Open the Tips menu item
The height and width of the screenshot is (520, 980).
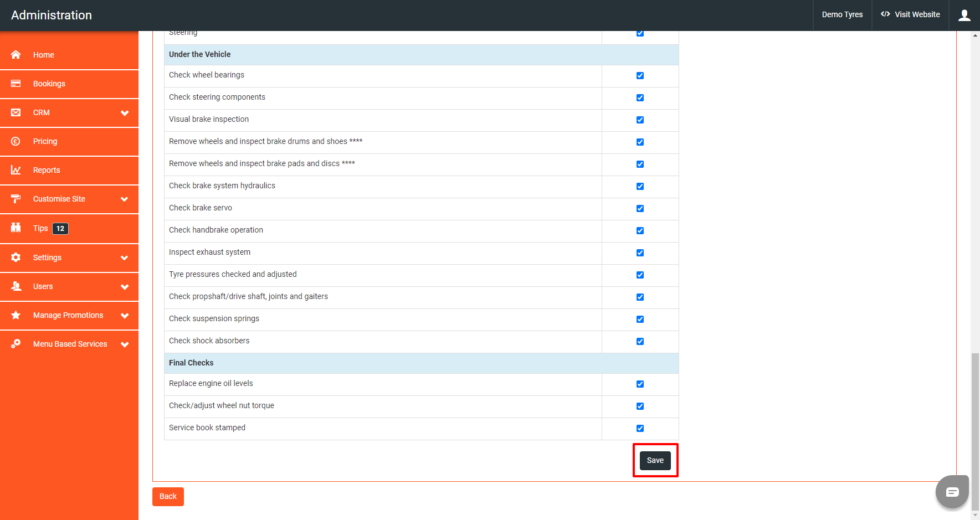(40, 228)
